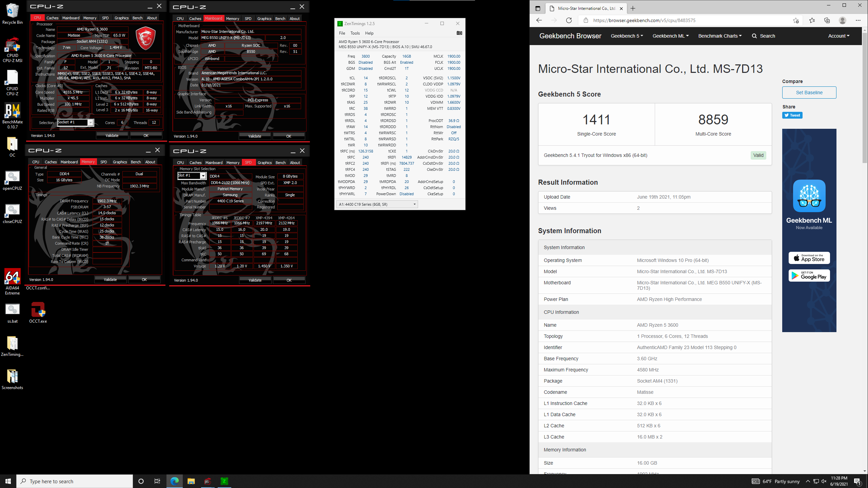Select the CPUID CPU-Z desktop icon
Viewport: 868px width, 488px height.
[x=12, y=83]
